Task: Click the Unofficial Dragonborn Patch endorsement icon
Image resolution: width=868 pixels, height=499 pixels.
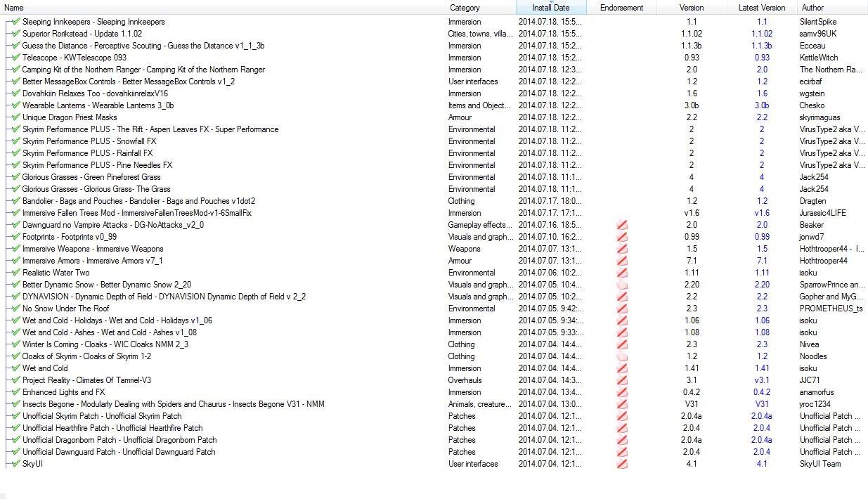Action: tap(621, 440)
